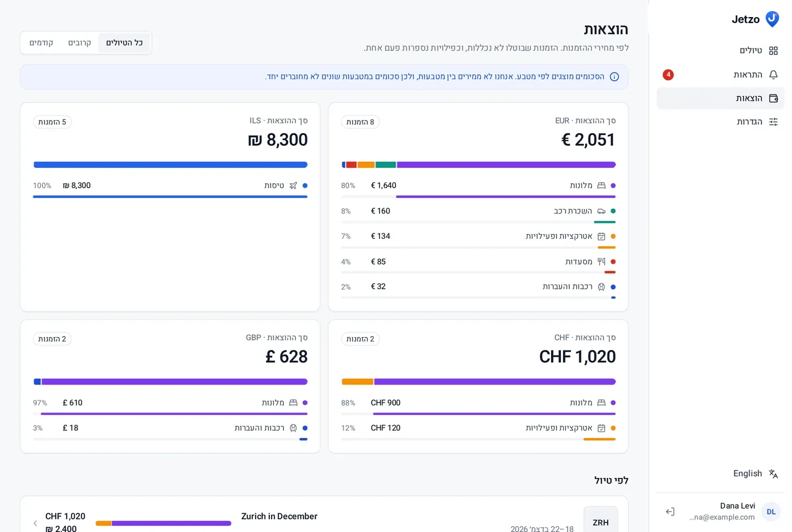Open the DL user avatar
792x532 pixels.
coord(771,512)
